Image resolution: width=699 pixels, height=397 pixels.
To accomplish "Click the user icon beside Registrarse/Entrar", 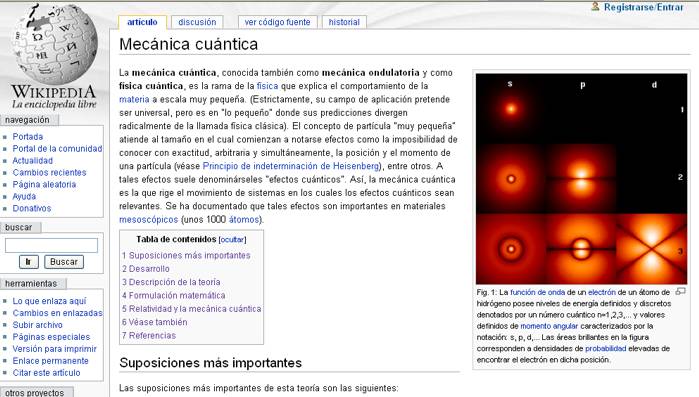I will 595,6.
